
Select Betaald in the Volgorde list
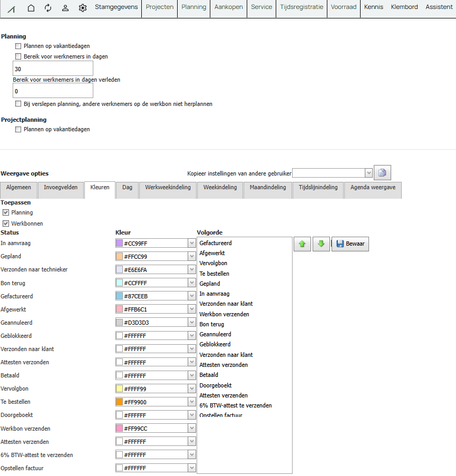209,375
